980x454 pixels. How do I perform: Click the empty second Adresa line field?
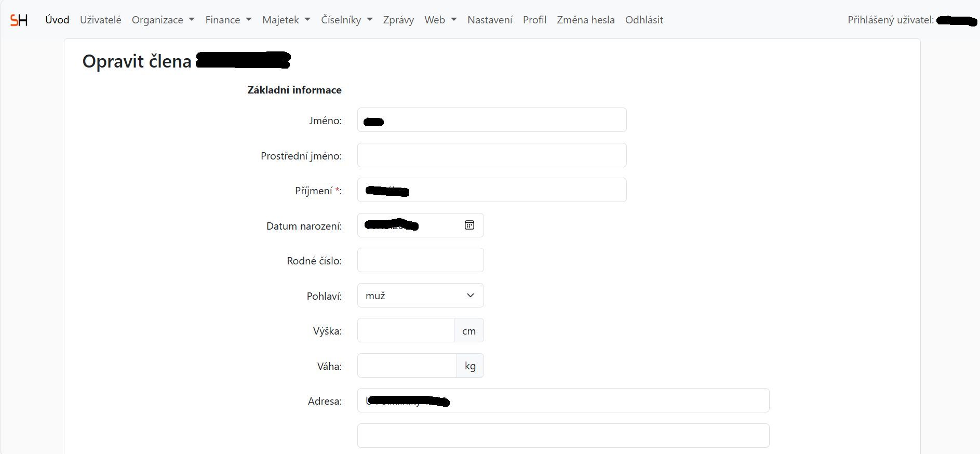(x=563, y=435)
